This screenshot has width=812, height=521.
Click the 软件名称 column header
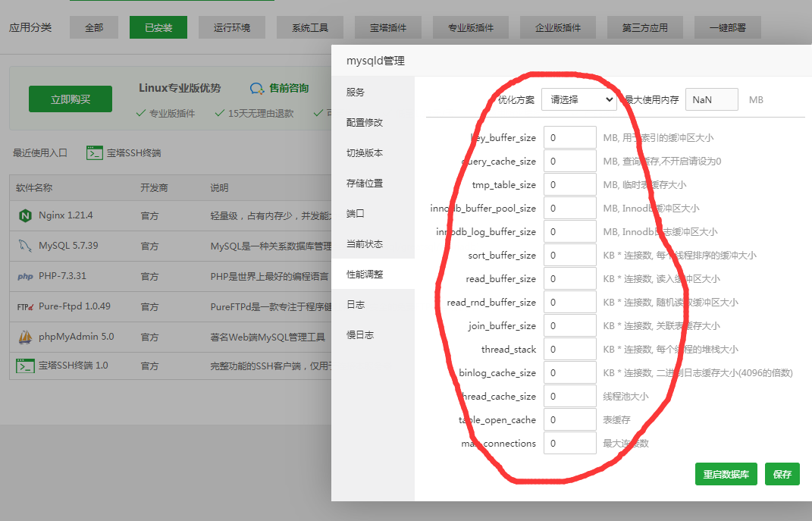(x=34, y=188)
